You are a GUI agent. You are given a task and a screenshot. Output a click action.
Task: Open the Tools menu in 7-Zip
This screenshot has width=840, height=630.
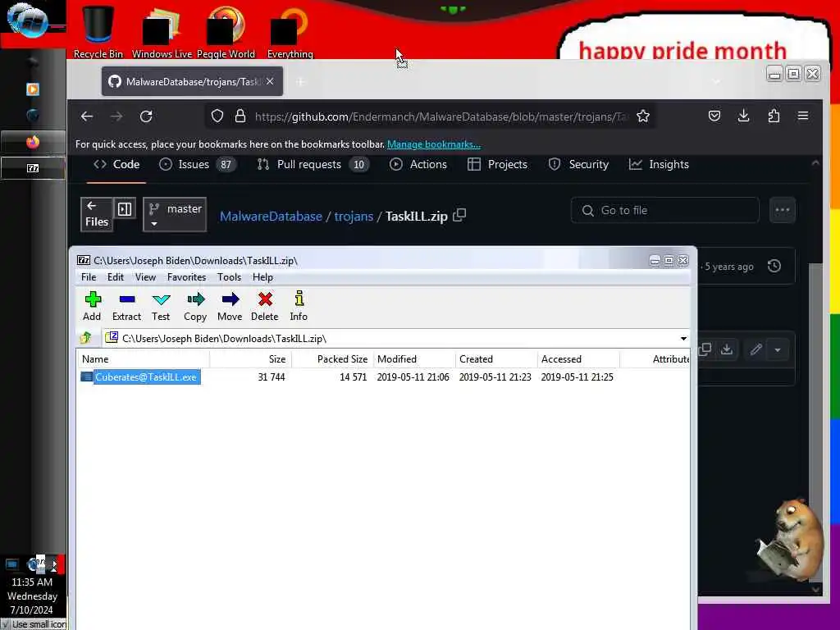point(229,277)
